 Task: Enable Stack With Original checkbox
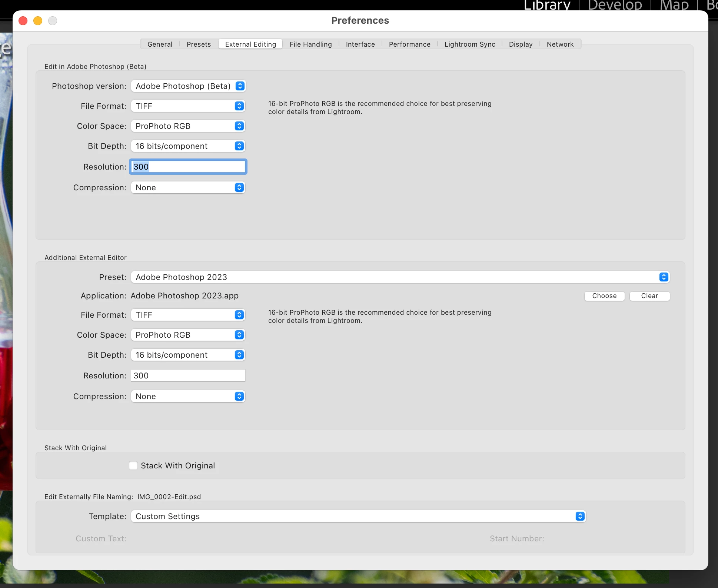133,465
